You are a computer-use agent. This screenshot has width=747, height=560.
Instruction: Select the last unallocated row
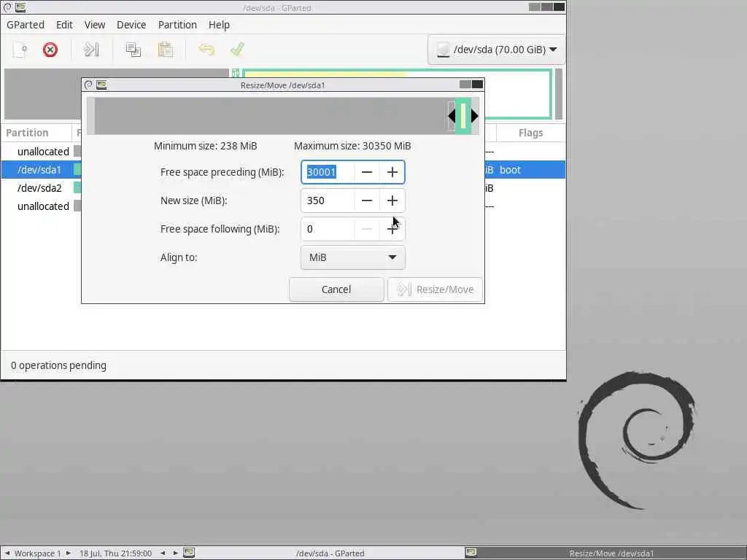[x=283, y=206]
